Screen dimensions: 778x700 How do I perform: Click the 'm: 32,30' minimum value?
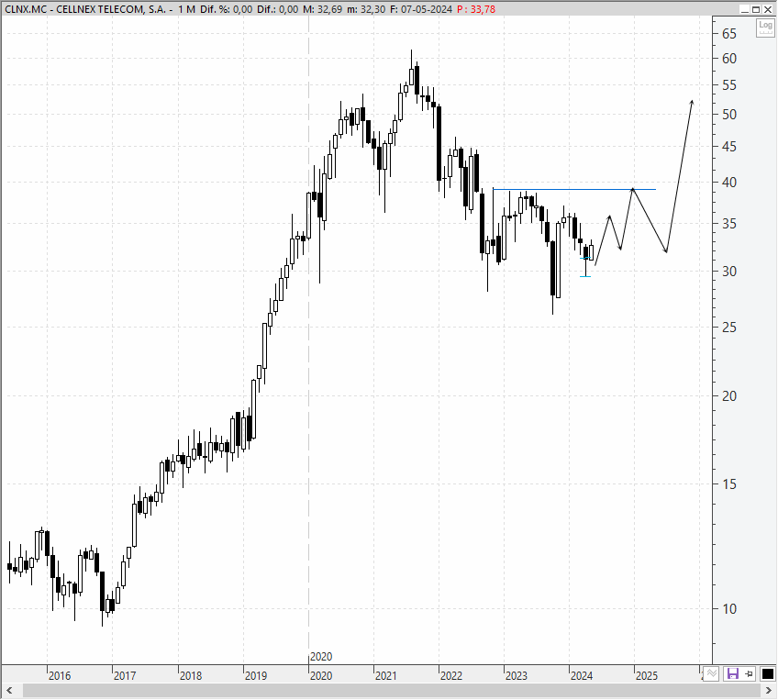click(366, 9)
